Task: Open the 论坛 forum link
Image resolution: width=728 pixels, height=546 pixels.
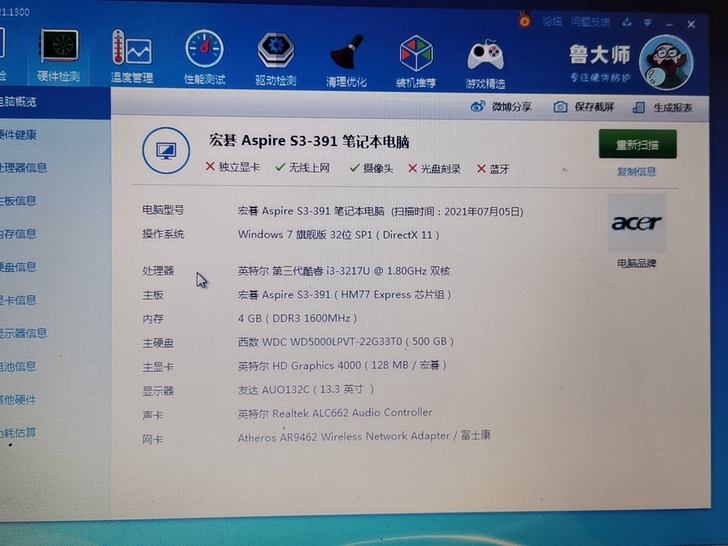Action: [x=552, y=22]
